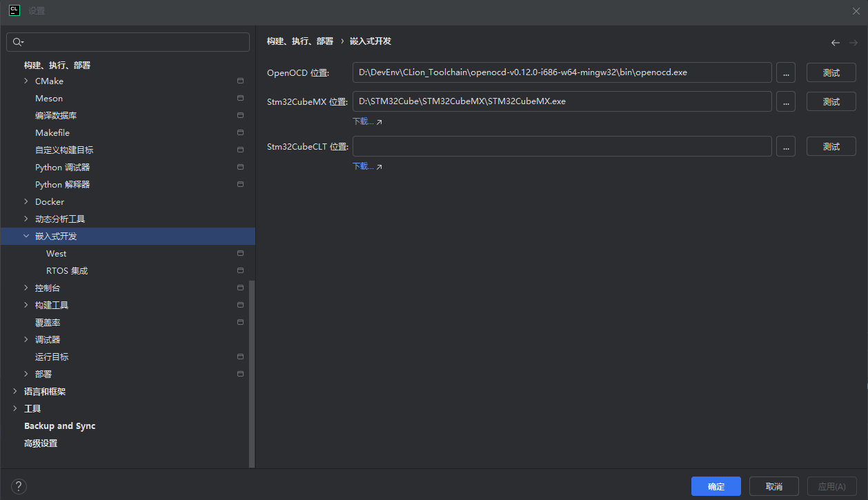
Task: Click the 应用(A) button
Action: click(x=832, y=486)
